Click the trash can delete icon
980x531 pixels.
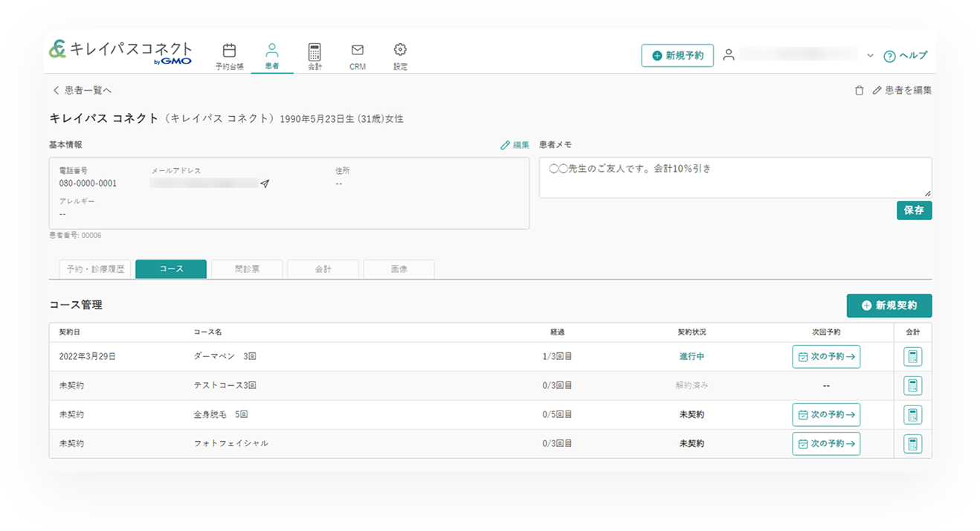point(859,91)
